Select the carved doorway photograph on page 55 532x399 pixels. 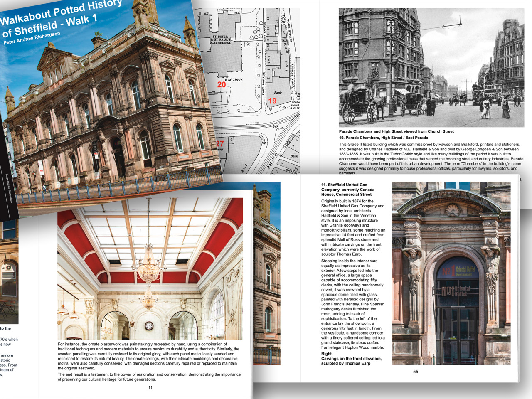click(451, 273)
